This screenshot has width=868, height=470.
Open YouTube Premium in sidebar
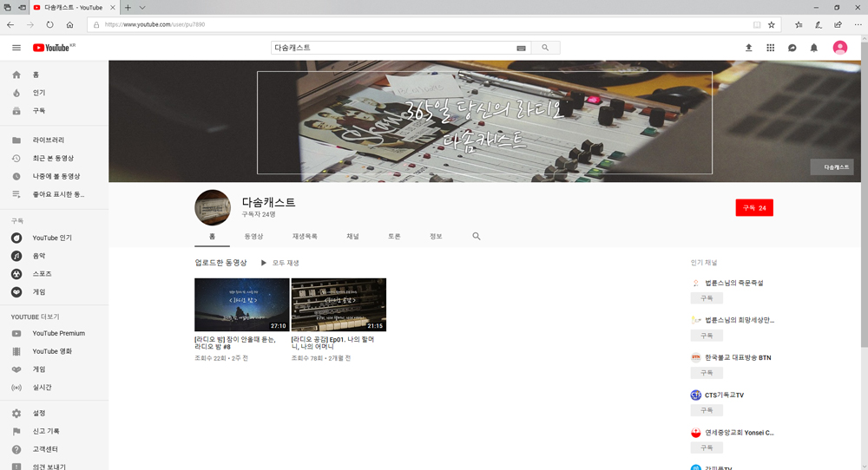54,334
